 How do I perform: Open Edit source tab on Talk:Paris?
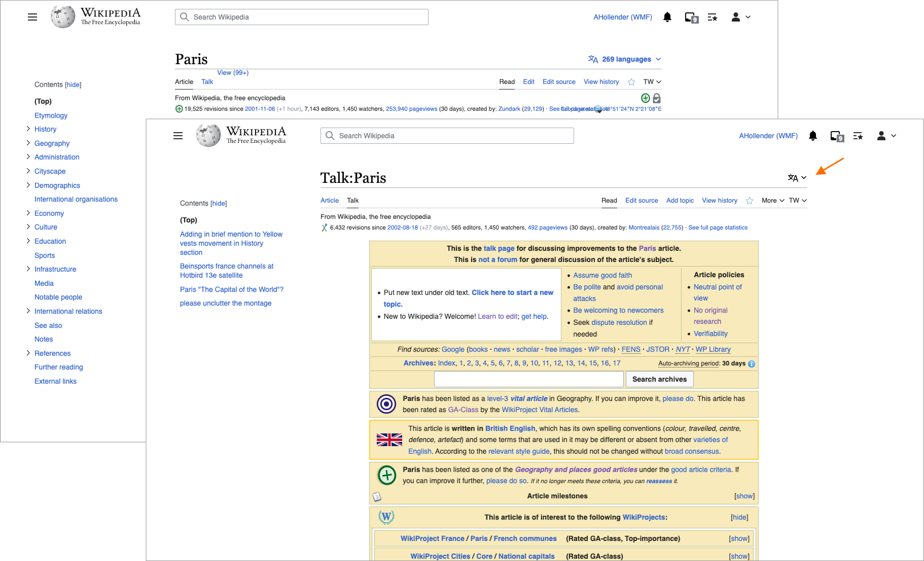point(641,201)
